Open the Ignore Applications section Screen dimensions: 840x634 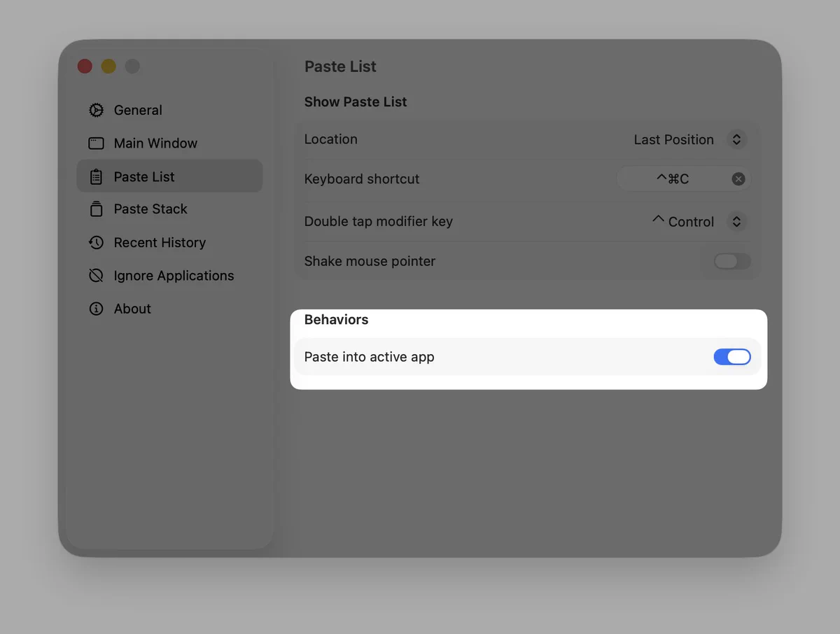coord(169,276)
